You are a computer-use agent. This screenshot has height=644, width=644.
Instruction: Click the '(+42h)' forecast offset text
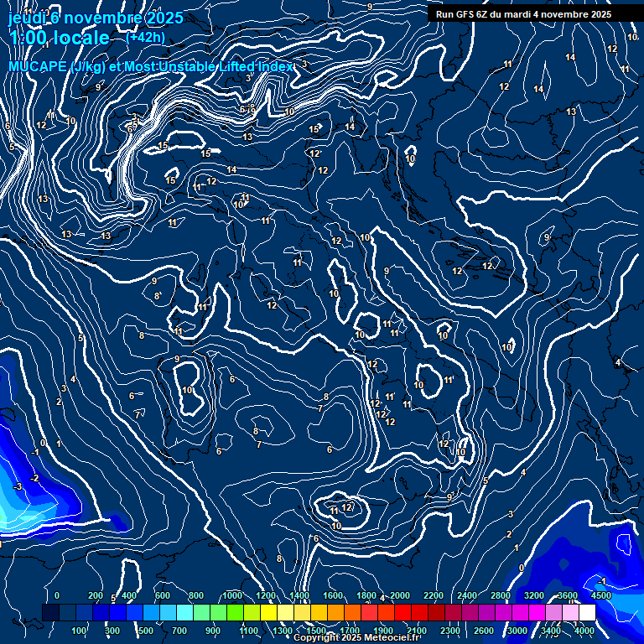145,38
